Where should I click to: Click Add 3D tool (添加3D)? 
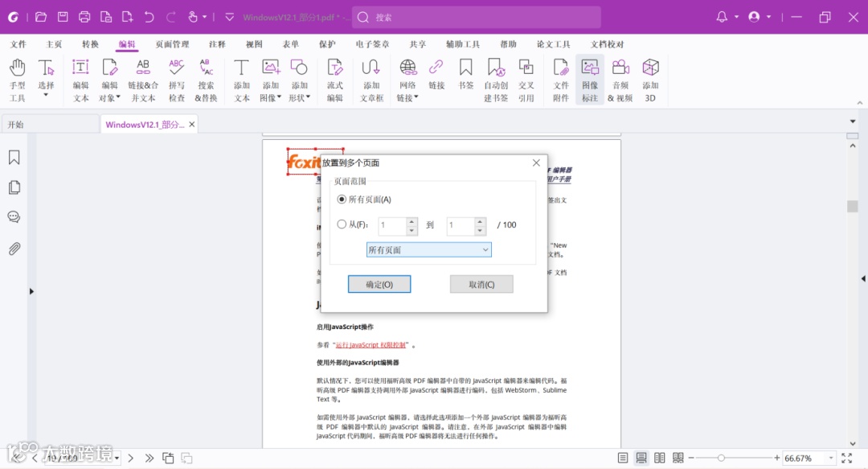(x=650, y=80)
